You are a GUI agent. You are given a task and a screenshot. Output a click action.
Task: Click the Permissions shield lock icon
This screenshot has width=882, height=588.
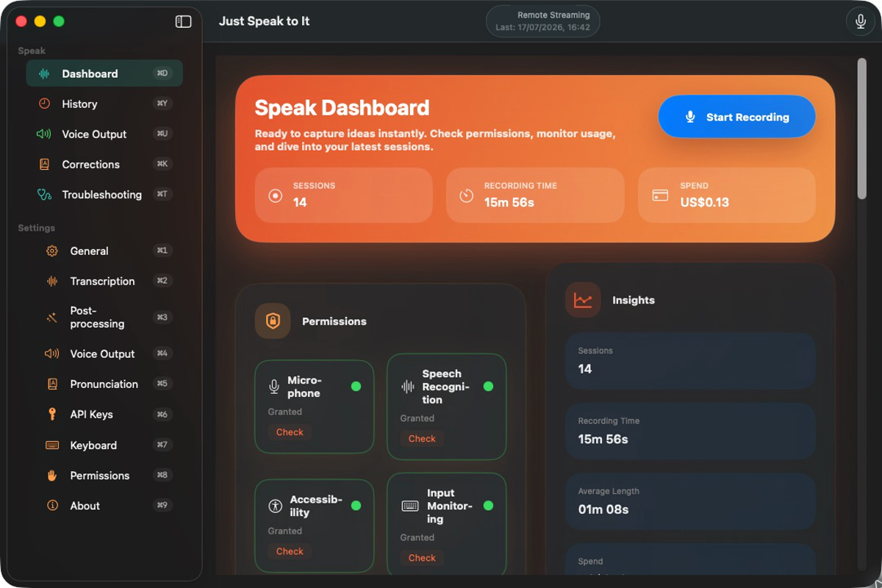273,321
